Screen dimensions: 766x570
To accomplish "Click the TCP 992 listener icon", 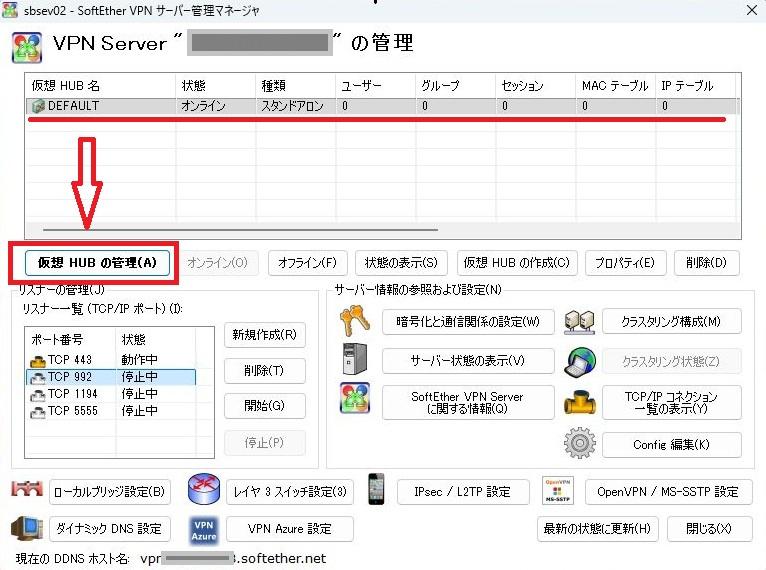I will [x=38, y=378].
